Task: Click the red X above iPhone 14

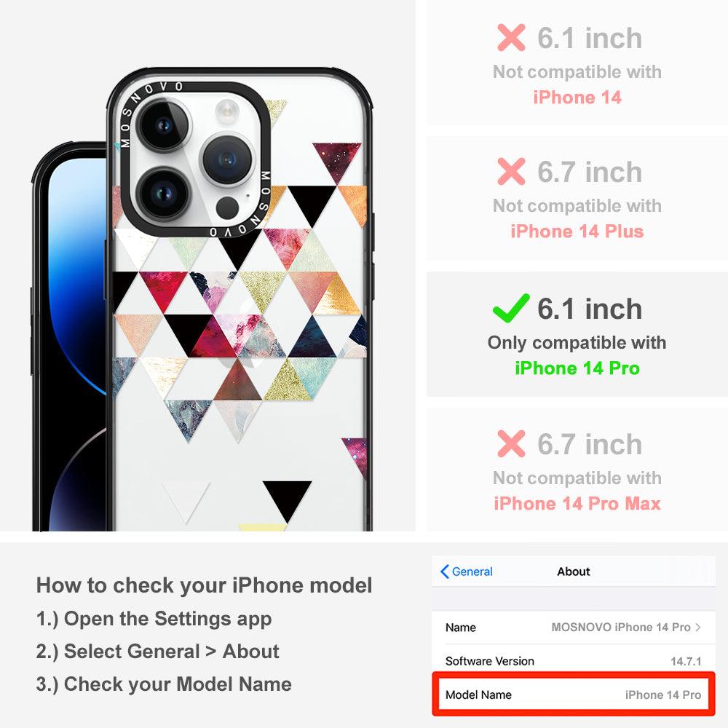Action: pyautogui.click(x=511, y=37)
